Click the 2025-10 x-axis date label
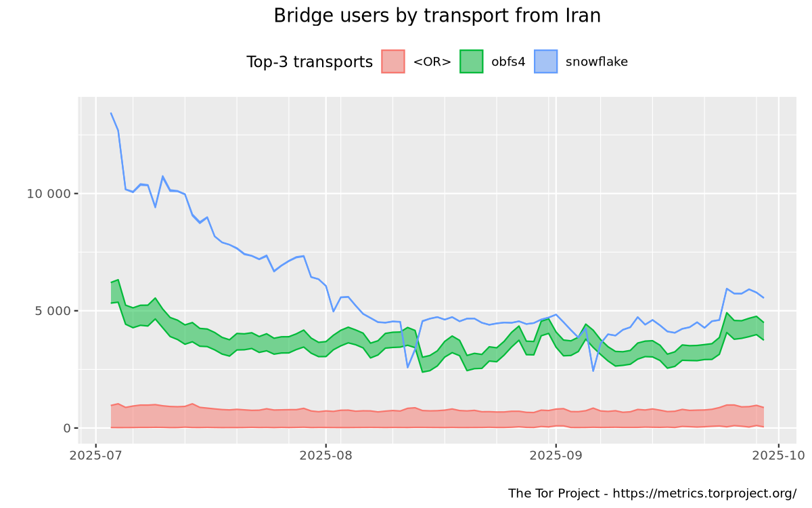Screen dimensions: 812x508 [x=778, y=454]
